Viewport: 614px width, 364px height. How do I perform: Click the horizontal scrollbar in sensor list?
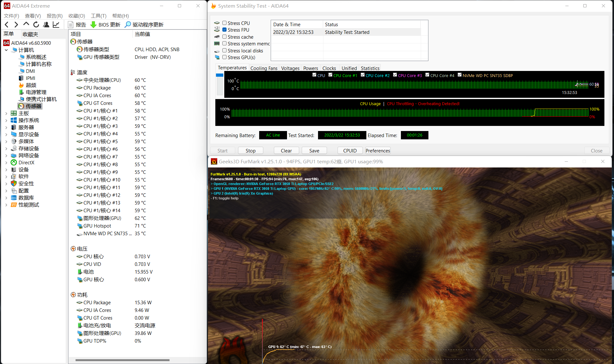click(122, 360)
